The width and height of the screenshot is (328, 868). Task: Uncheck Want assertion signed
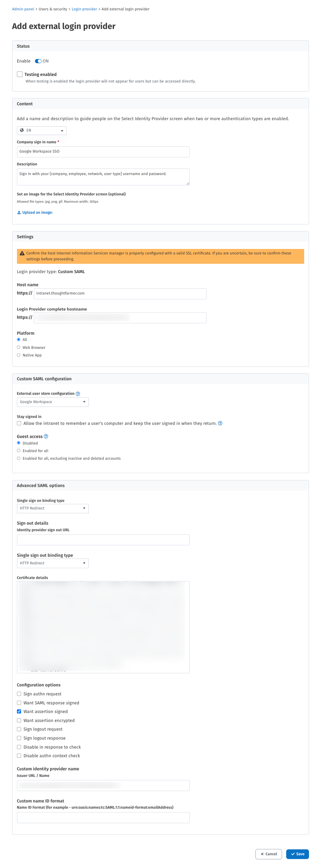(19, 711)
